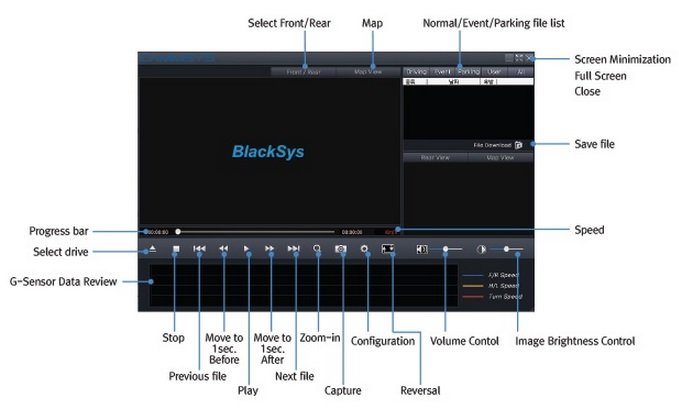The image size is (679, 411).
Task: Select the Rear View panel tab
Action: coord(435,158)
